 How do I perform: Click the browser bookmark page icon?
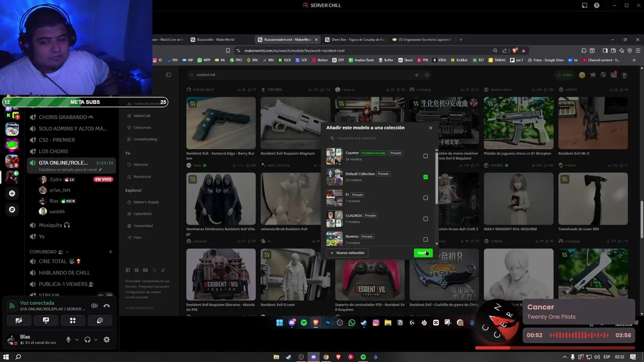pos(228,50)
